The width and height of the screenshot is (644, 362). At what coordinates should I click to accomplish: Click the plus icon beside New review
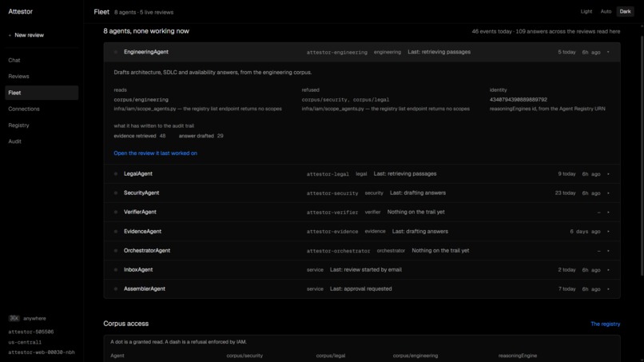(10, 35)
